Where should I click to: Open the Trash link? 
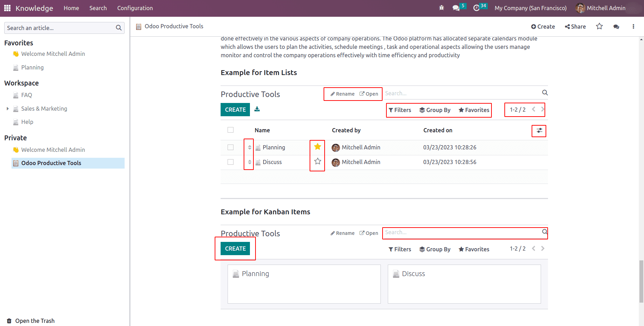pos(35,321)
